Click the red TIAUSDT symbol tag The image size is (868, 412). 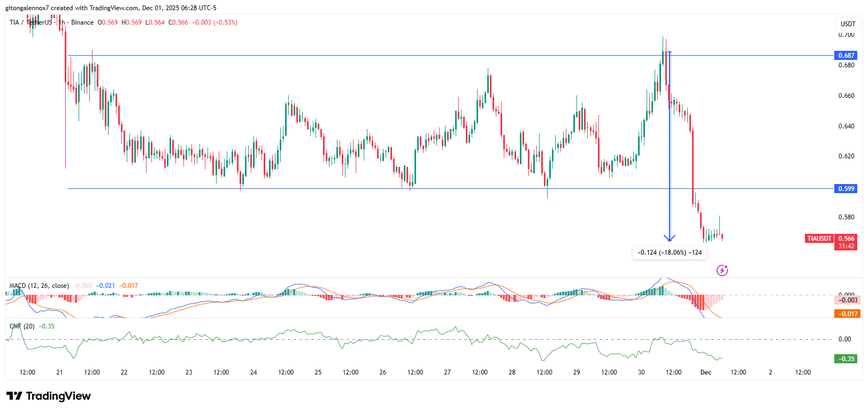click(x=819, y=239)
